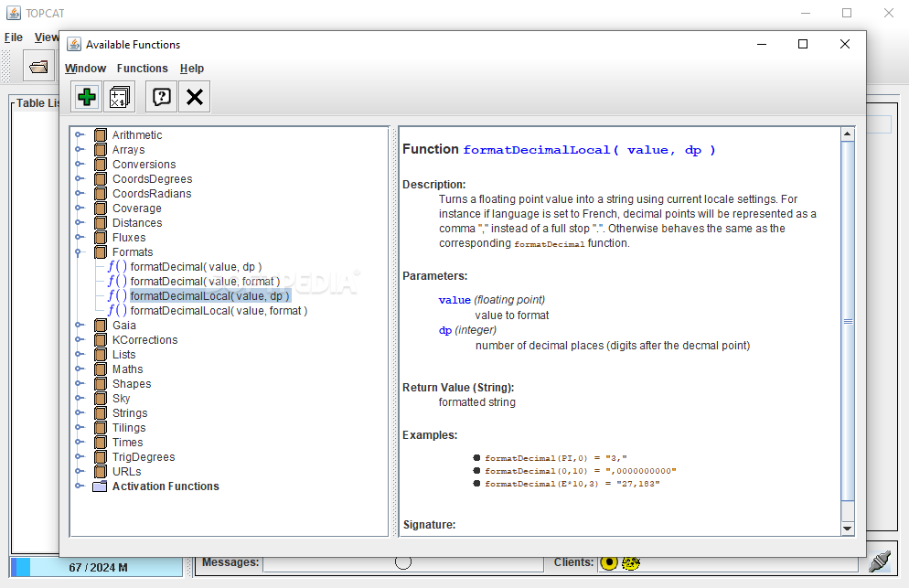Open the Window menu
The height and width of the screenshot is (588, 909).
tap(85, 69)
